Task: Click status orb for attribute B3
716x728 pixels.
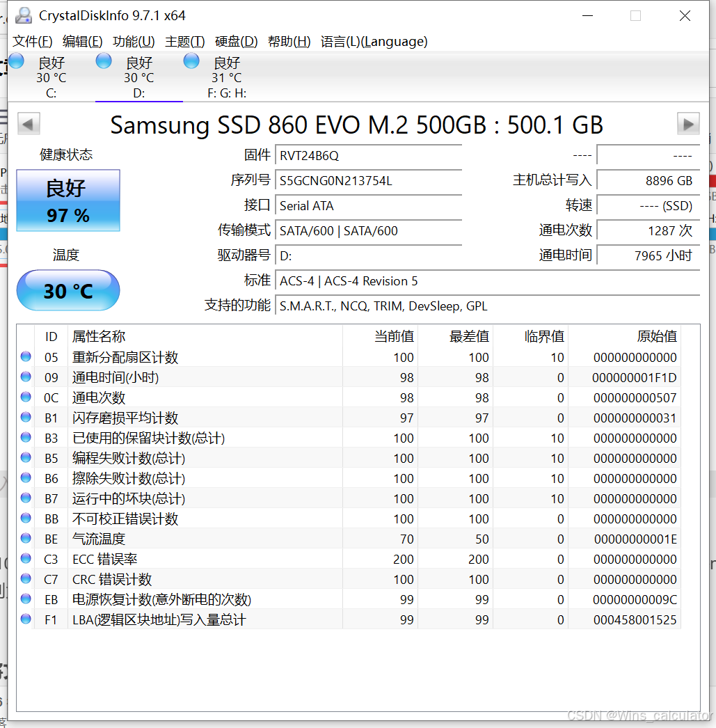Action: click(26, 437)
